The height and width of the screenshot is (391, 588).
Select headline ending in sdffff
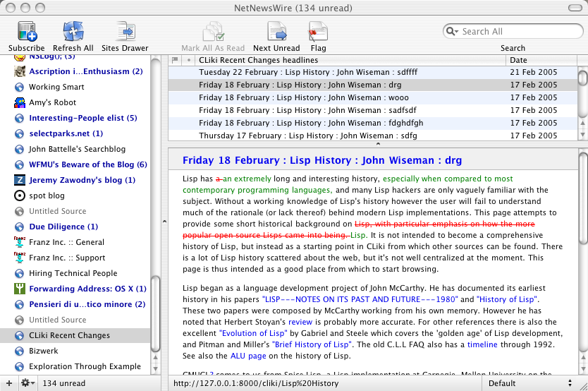click(372, 72)
